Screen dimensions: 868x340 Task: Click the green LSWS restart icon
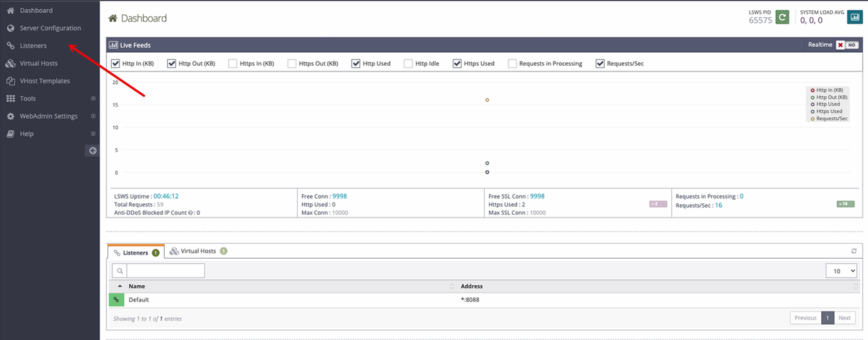(783, 18)
